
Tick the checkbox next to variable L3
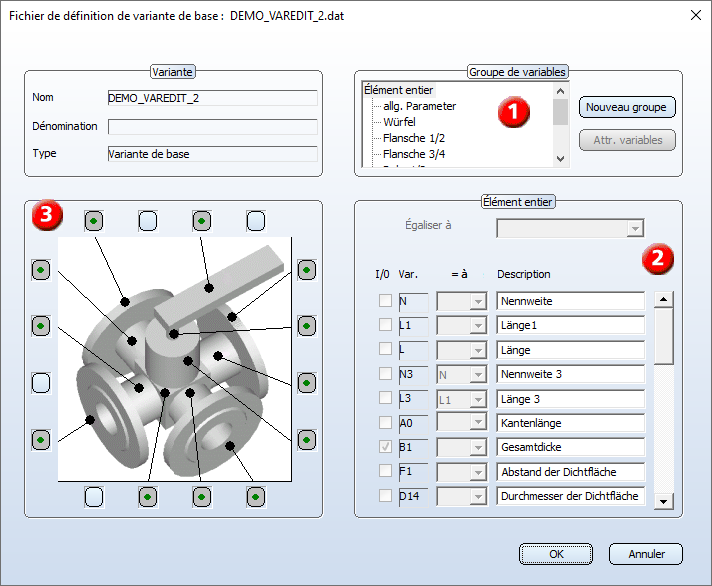pos(385,398)
